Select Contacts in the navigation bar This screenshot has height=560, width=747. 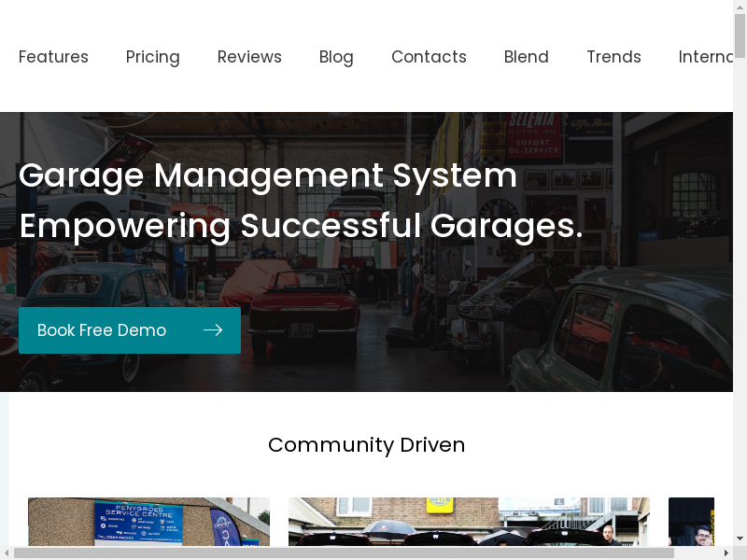click(429, 57)
